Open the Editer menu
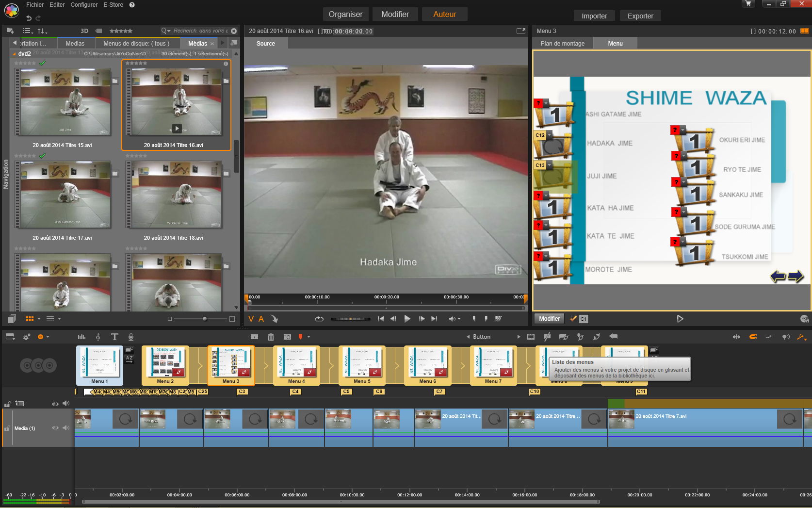Image resolution: width=812 pixels, height=508 pixels. point(57,5)
